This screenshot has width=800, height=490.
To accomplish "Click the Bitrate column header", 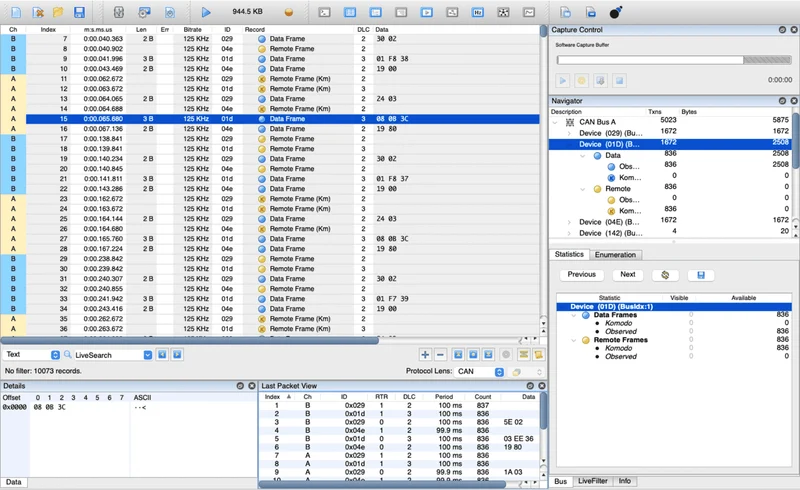I will [x=193, y=30].
